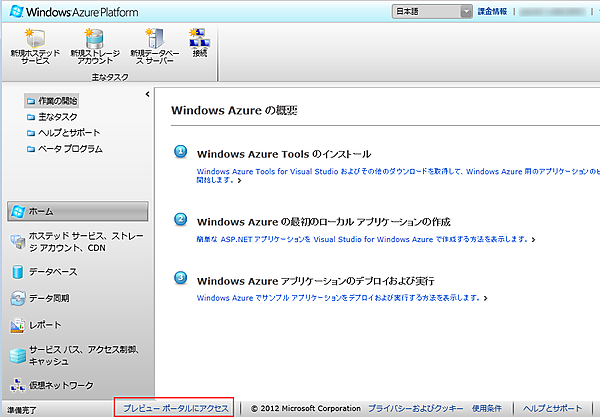
Task: Collapse the left navigation pane arrow
Action: point(148,94)
